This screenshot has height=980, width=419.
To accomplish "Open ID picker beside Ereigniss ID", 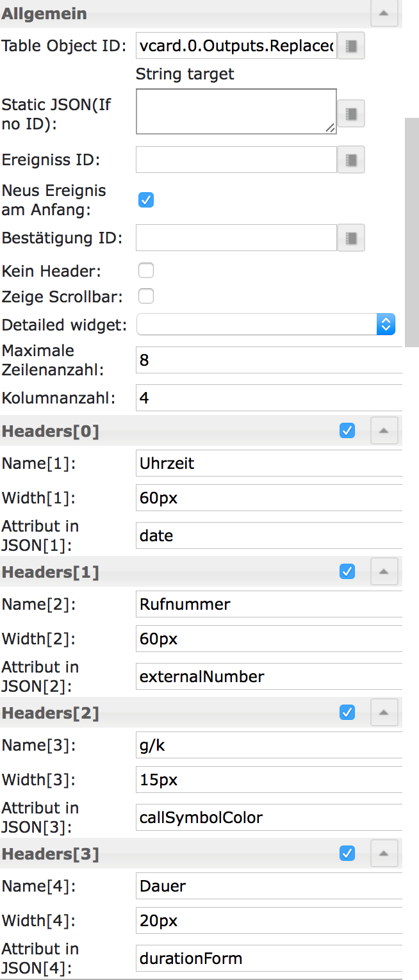I will pos(350,160).
